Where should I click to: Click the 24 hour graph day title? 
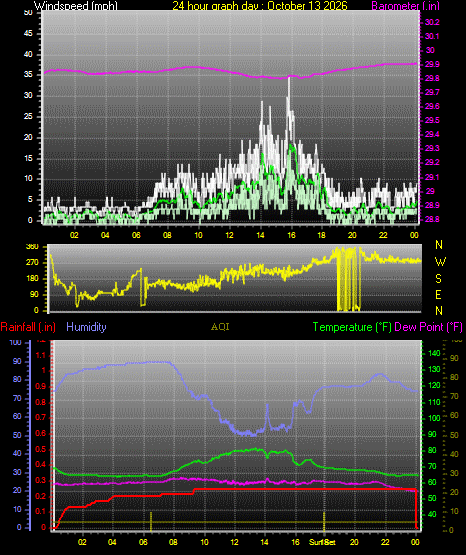tap(260, 6)
